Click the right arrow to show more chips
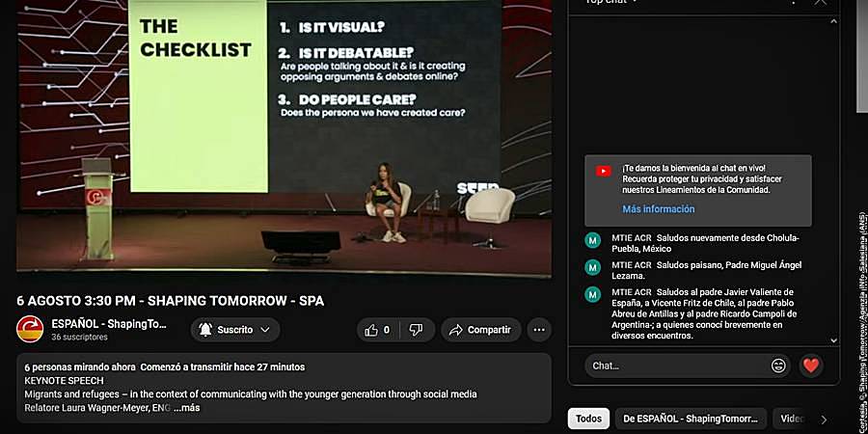Image resolution: width=868 pixels, height=434 pixels. pyautogui.click(x=824, y=420)
